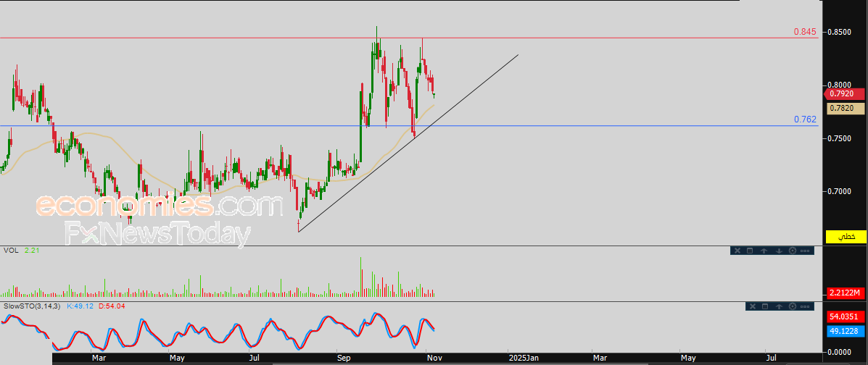Open the VOL indicator settings gear
The width and height of the screenshot is (868, 365).
pos(792,251)
